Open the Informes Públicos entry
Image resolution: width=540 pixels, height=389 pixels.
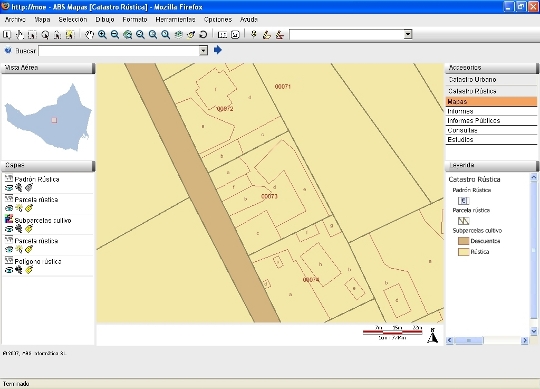tap(491, 121)
